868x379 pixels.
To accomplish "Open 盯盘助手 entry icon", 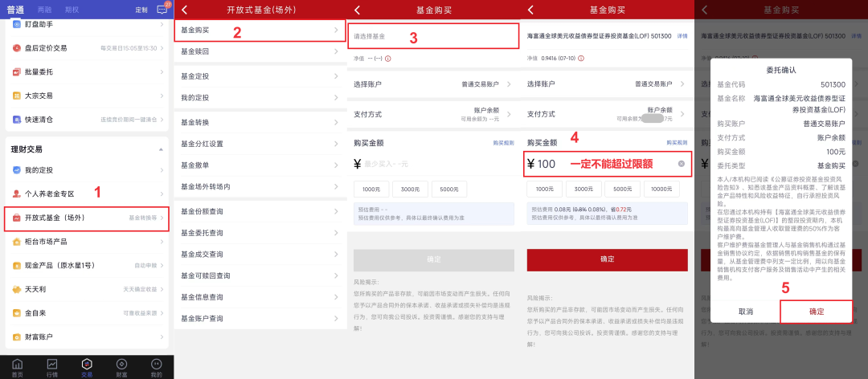I will pyautogui.click(x=16, y=25).
